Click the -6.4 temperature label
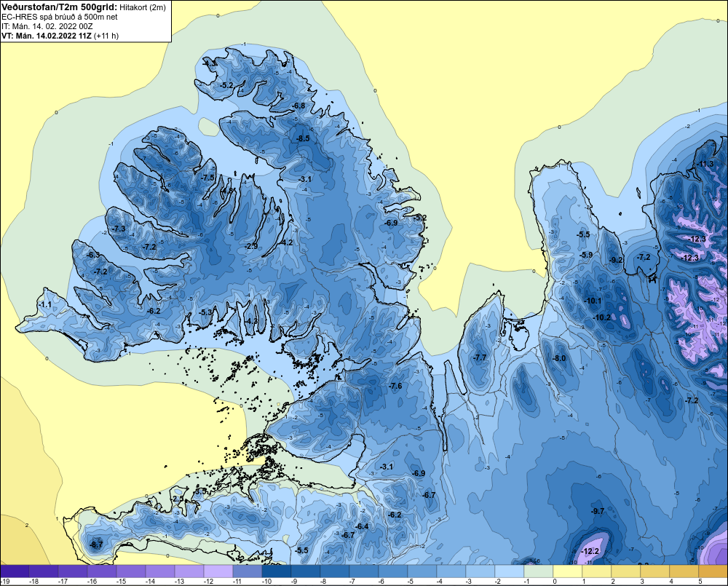The height and width of the screenshot is (586, 728). [362, 526]
